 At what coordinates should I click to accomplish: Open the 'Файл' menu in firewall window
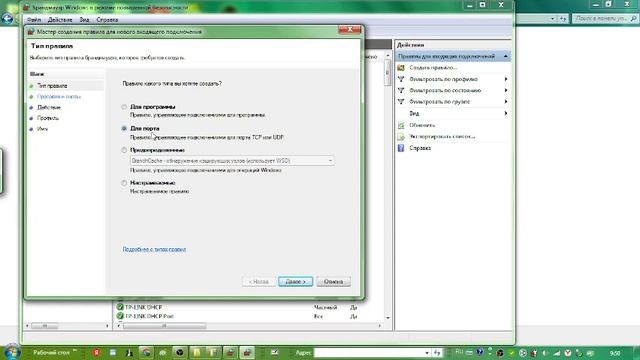pos(34,20)
